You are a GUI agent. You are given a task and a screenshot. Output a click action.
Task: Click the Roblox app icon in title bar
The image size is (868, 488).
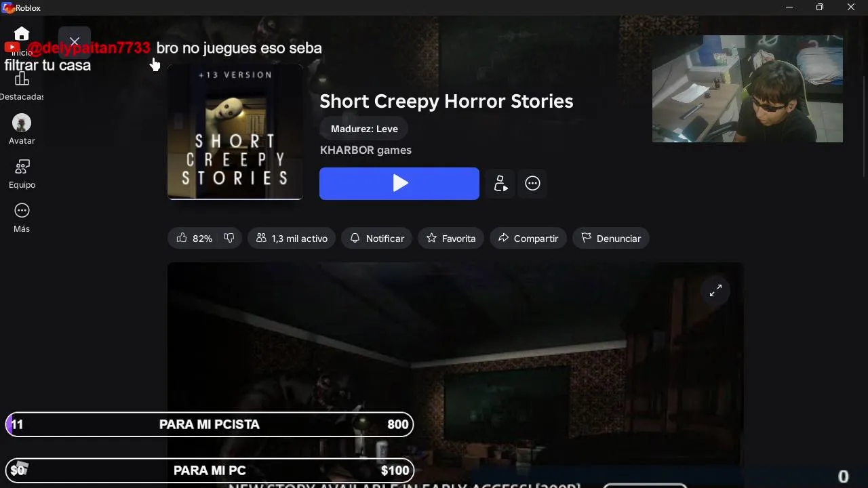[x=8, y=7]
